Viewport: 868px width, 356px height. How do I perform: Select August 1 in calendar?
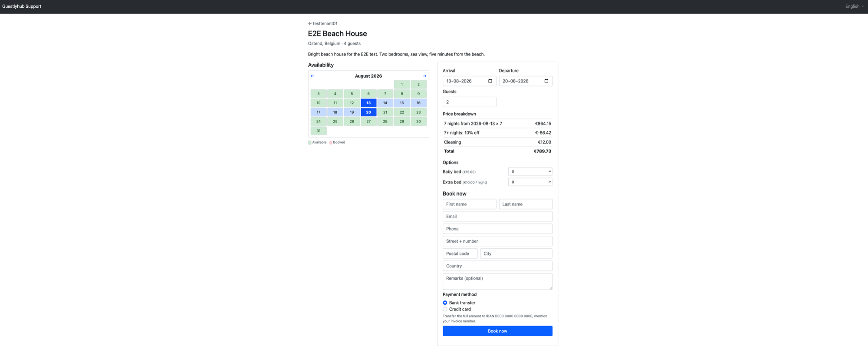point(402,85)
